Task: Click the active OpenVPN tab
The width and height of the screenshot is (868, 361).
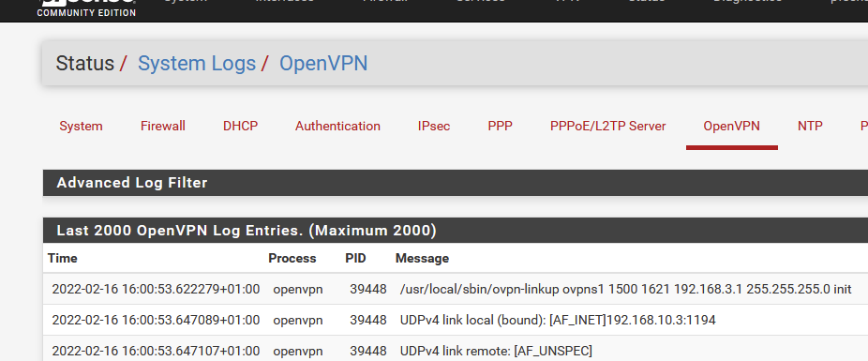Action: [x=732, y=127]
